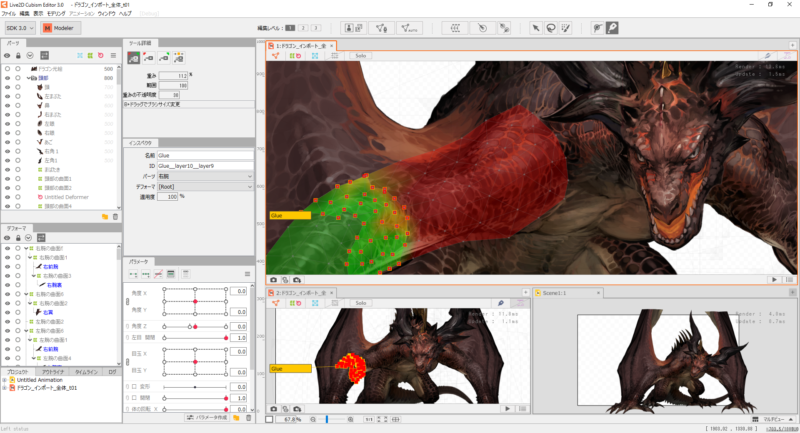Select edit level 3 button
Screen dimensions: 800x433
316,28
